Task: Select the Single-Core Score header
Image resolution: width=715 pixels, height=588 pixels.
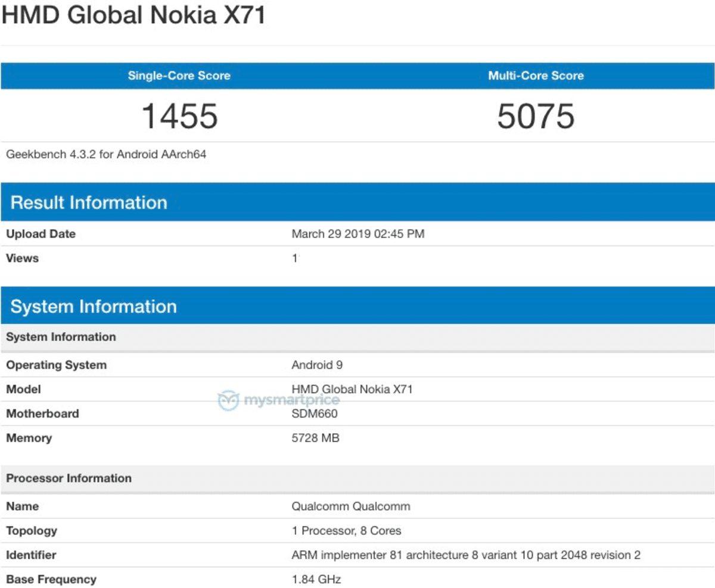Action: click(178, 76)
